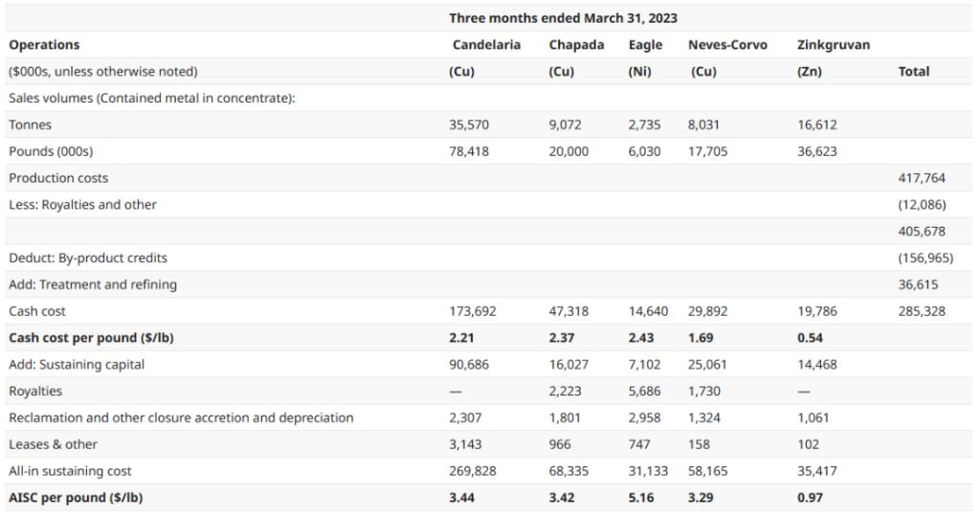Click the total production costs value 417,764

918,178
